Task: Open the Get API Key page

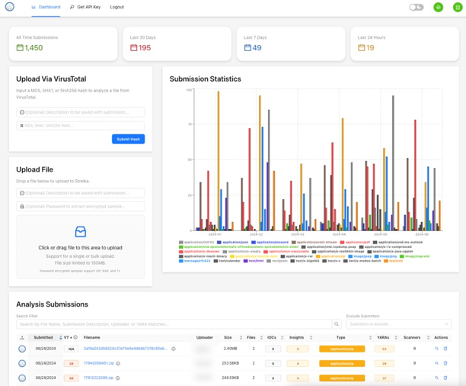Action: point(85,7)
